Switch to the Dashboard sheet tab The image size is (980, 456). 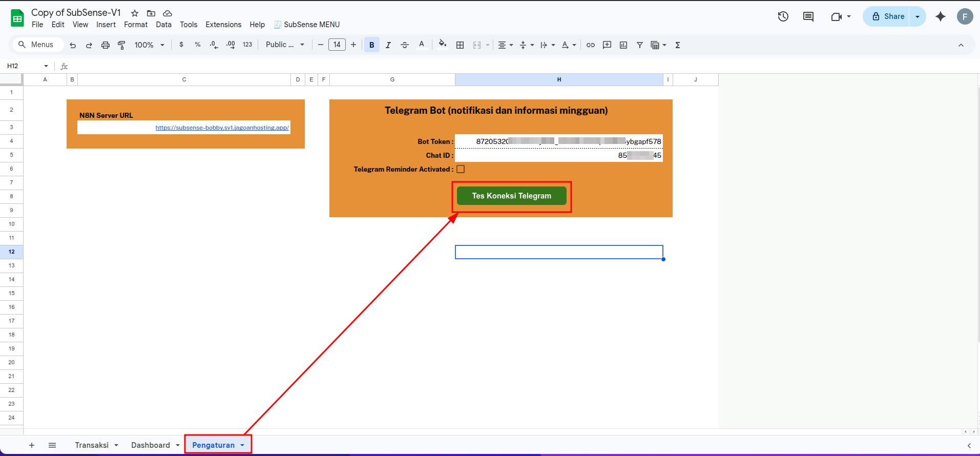pos(150,445)
